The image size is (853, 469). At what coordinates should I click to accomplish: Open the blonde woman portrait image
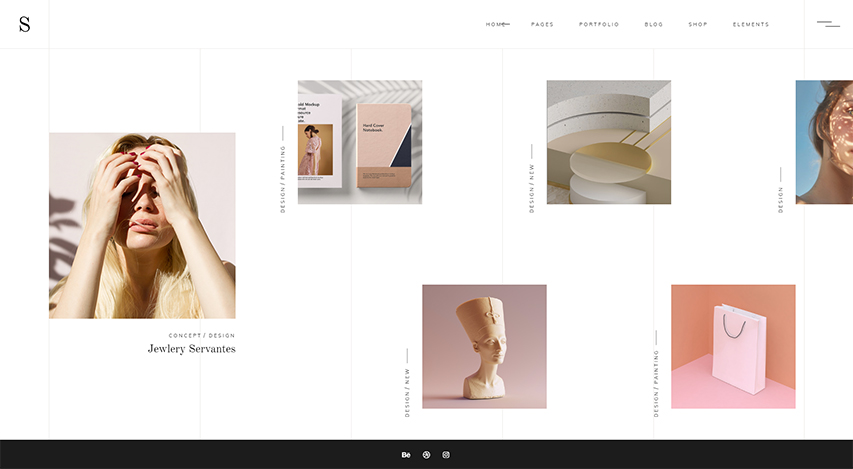click(x=142, y=225)
